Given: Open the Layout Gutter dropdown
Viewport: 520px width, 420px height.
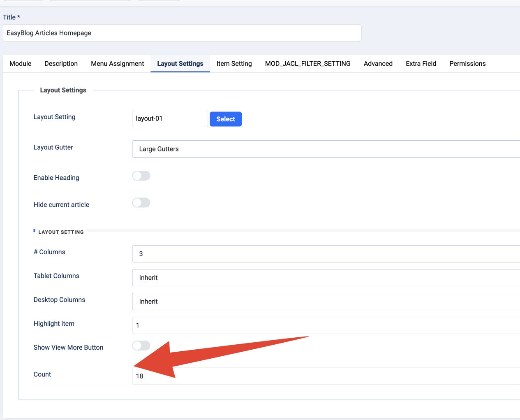Looking at the screenshot, I should [326, 149].
